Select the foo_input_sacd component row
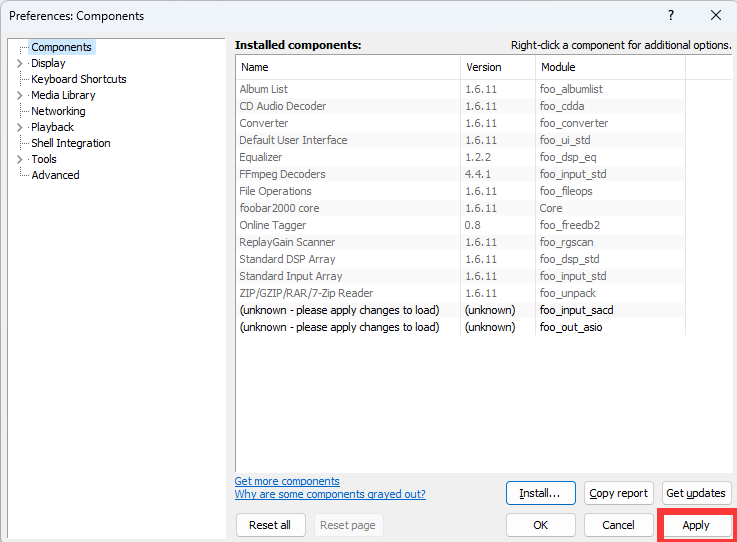 click(x=461, y=310)
